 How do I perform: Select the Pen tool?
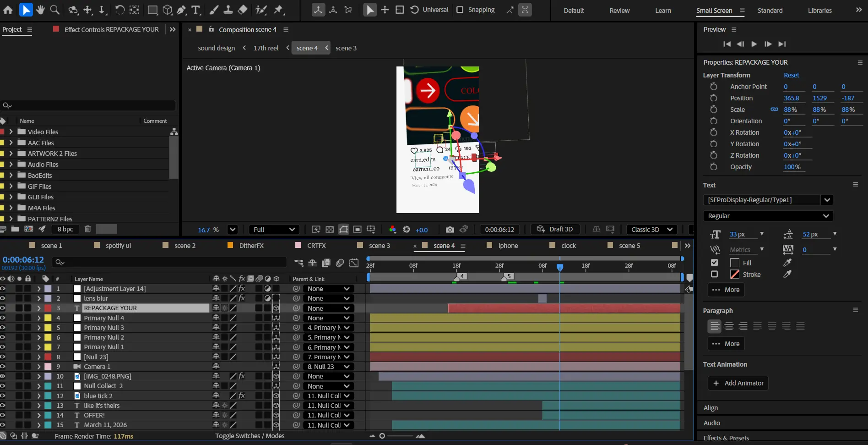click(181, 10)
